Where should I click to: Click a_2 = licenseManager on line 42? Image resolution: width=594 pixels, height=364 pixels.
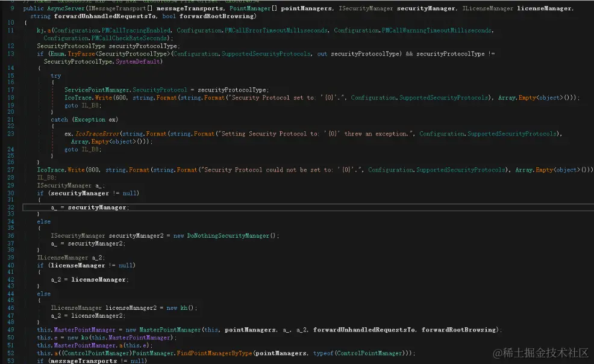pyautogui.click(x=89, y=280)
